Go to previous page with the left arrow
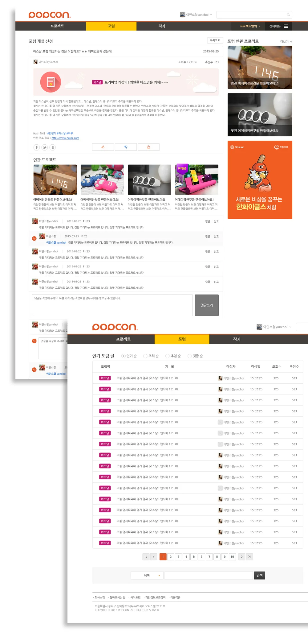The width and height of the screenshot is (308, 644). (x=154, y=557)
